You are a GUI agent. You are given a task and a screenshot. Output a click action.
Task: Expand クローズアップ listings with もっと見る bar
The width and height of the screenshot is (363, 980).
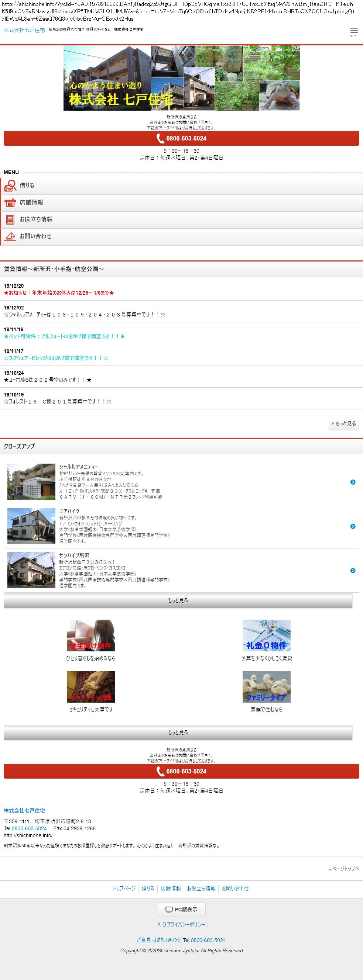[x=178, y=600]
